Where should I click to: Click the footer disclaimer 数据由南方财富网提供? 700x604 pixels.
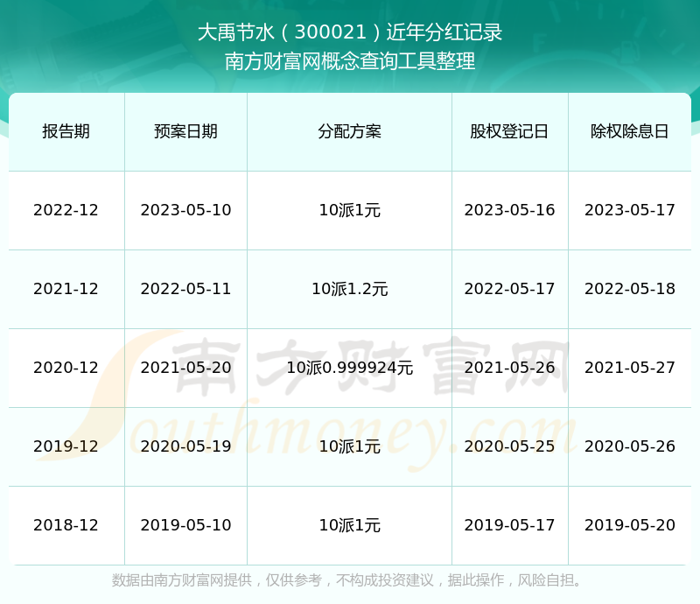182,579
